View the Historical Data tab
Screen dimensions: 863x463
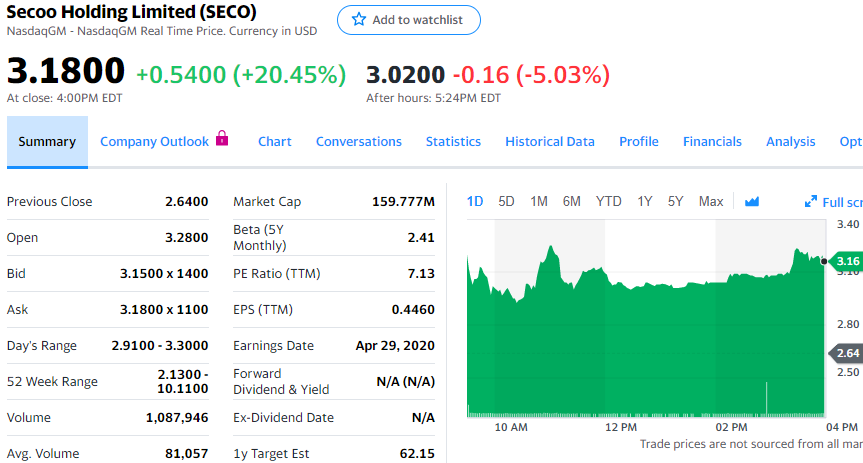[550, 142]
